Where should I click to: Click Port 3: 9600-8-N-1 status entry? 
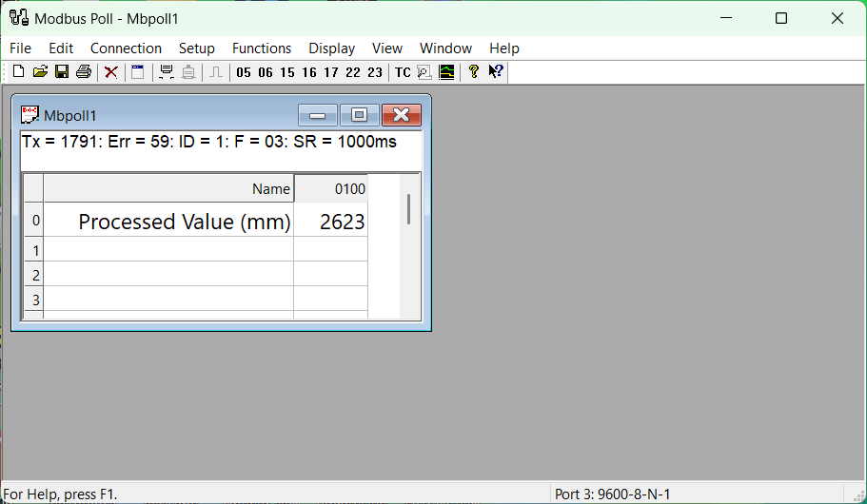point(613,494)
